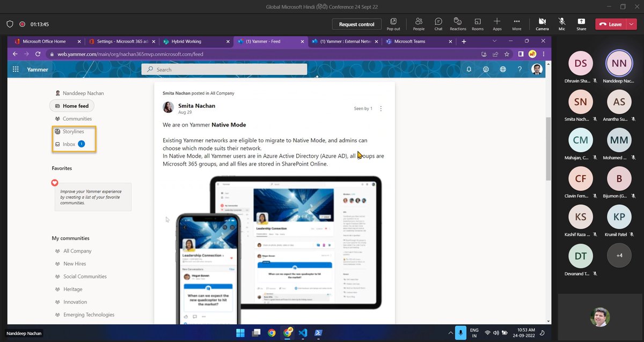Open Yammer notifications bell
The width and height of the screenshot is (644, 342).
coord(469,69)
